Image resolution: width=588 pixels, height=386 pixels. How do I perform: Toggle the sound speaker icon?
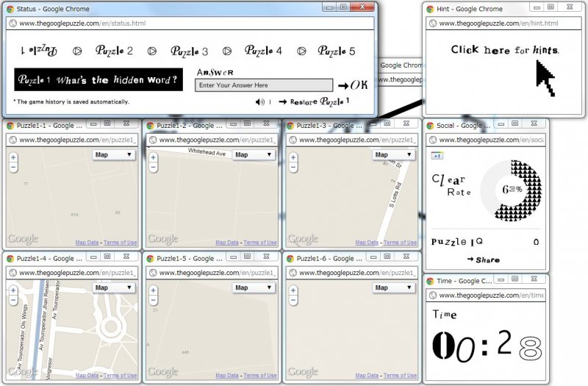coord(260,102)
